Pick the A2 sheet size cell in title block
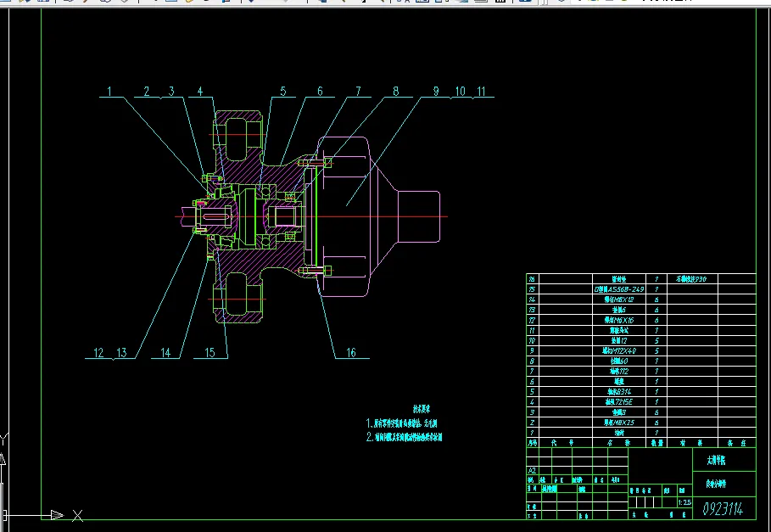Image resolution: width=771 pixels, height=532 pixels. [x=532, y=471]
